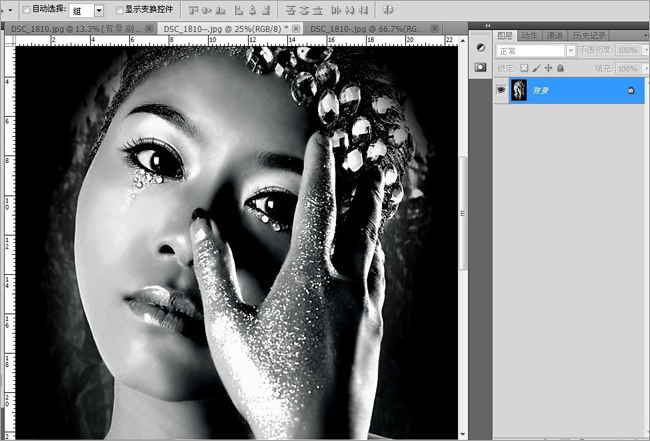Click the align vertical centers icon
The width and height of the screenshot is (650, 441).
point(207,10)
